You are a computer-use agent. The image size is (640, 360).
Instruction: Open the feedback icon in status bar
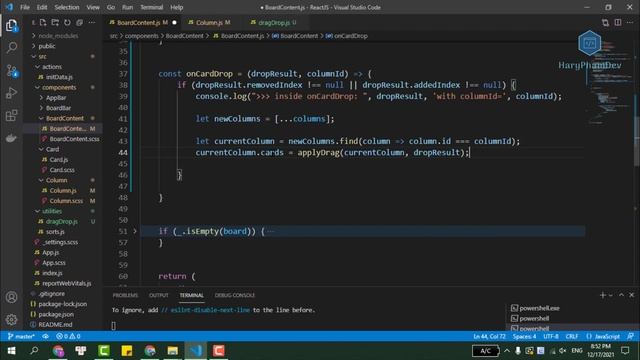click(x=631, y=336)
